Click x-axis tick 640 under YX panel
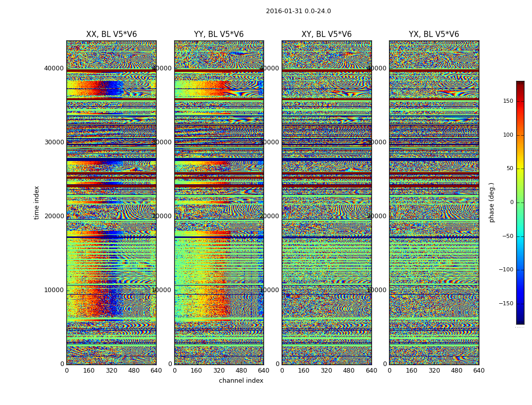532x405 pixels. (x=479, y=371)
